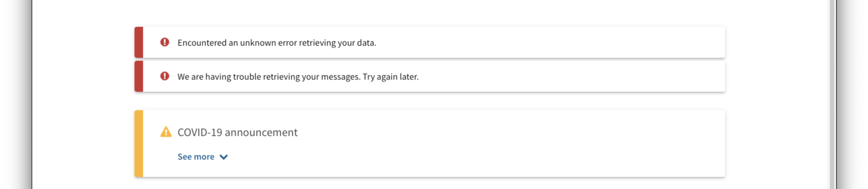Expand the See more chevron arrow

[224, 157]
